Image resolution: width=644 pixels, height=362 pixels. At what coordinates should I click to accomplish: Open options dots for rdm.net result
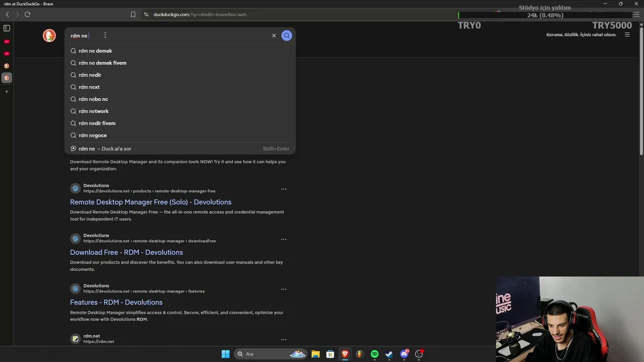pos(284,339)
